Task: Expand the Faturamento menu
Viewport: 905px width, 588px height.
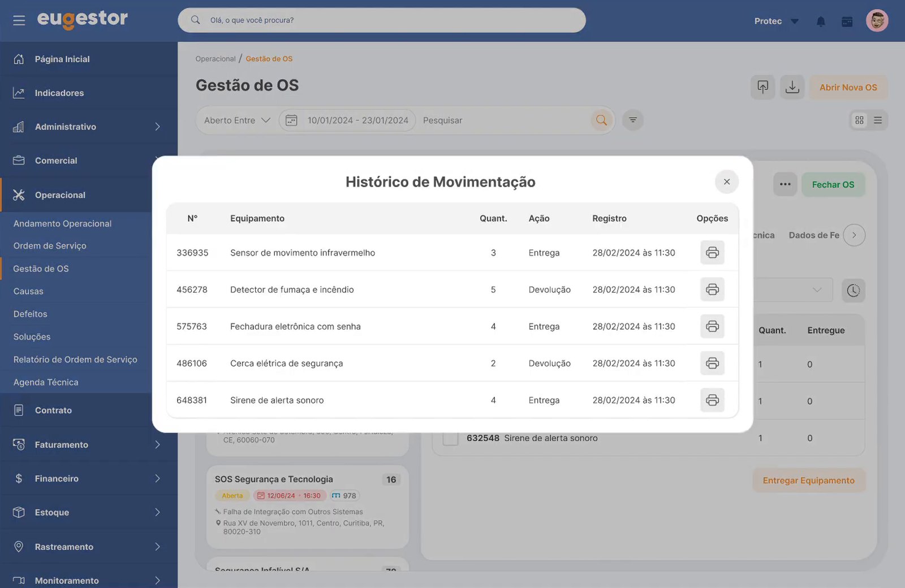Action: coord(89,444)
